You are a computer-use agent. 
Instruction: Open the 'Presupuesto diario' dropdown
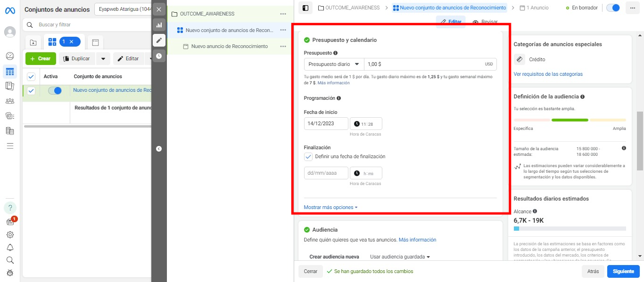click(x=334, y=64)
